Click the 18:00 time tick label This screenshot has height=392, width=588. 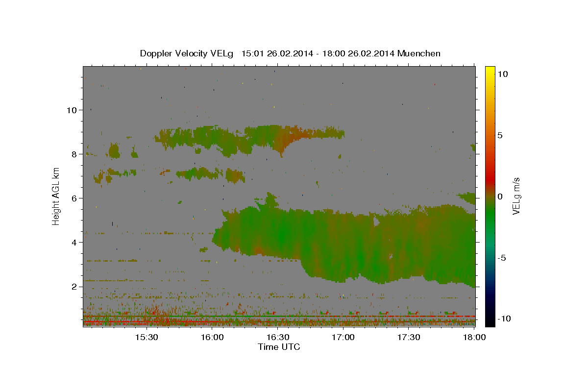pos(475,337)
